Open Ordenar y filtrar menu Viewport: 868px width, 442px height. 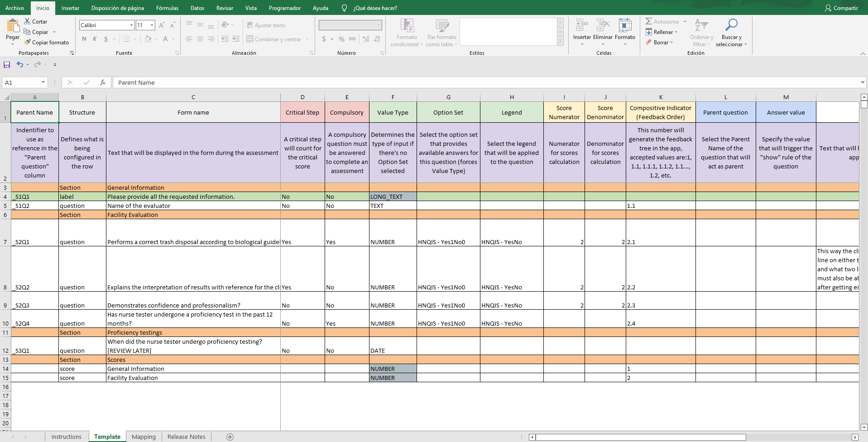coord(701,33)
